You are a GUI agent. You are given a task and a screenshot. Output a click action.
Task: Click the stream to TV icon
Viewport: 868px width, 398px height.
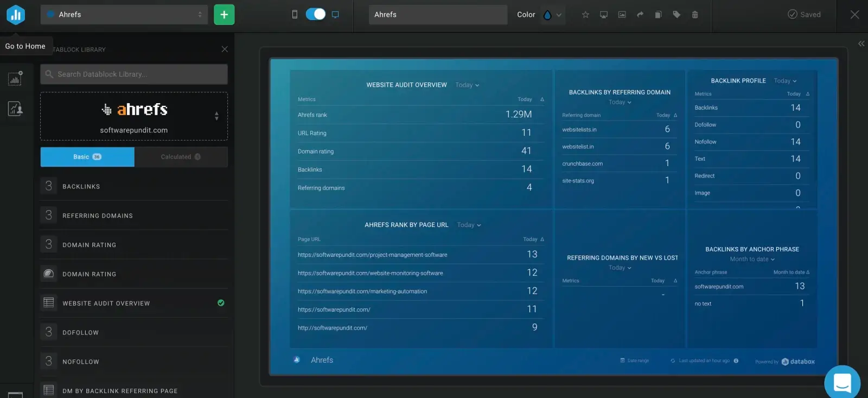click(x=603, y=15)
